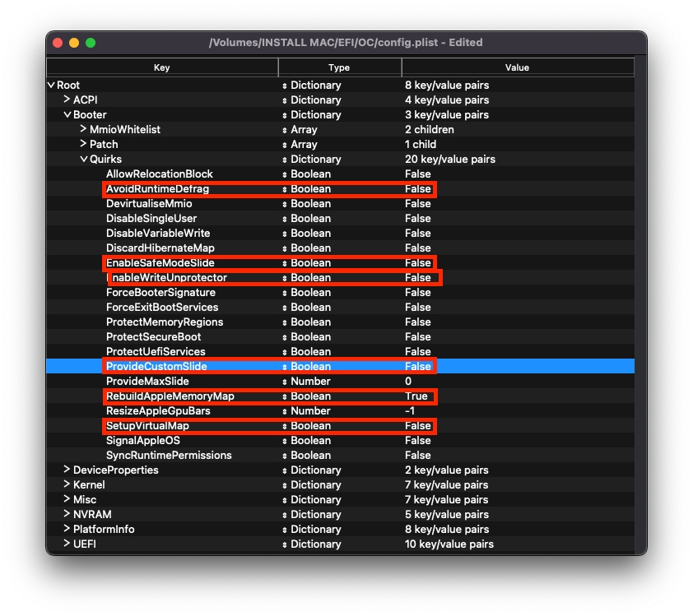Select the EnableSafeModeSlide key

pos(160,263)
